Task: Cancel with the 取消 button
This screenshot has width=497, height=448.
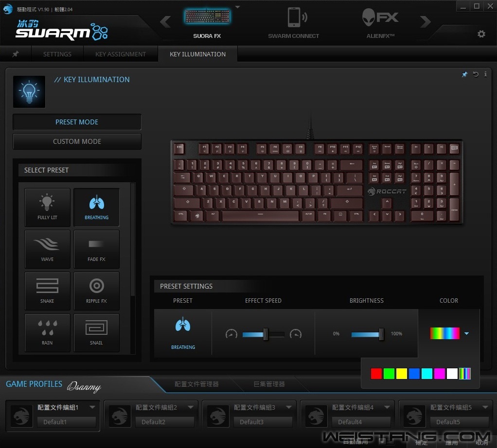Action: 482,442
